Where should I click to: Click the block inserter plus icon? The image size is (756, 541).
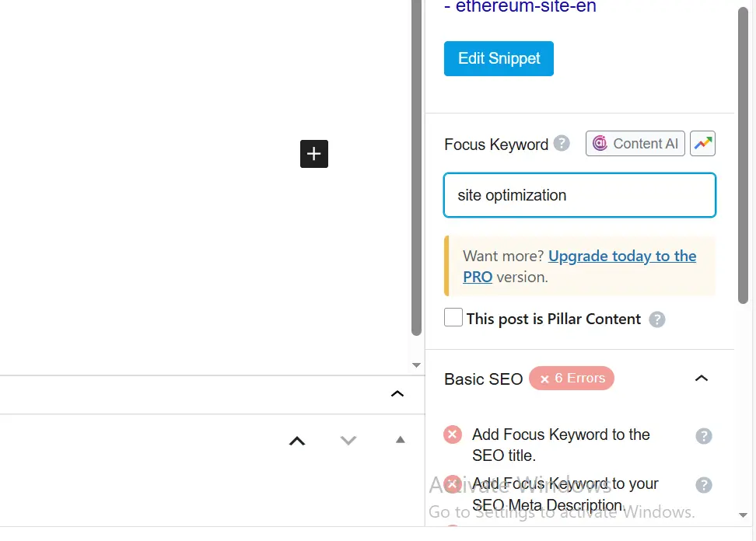tap(313, 154)
